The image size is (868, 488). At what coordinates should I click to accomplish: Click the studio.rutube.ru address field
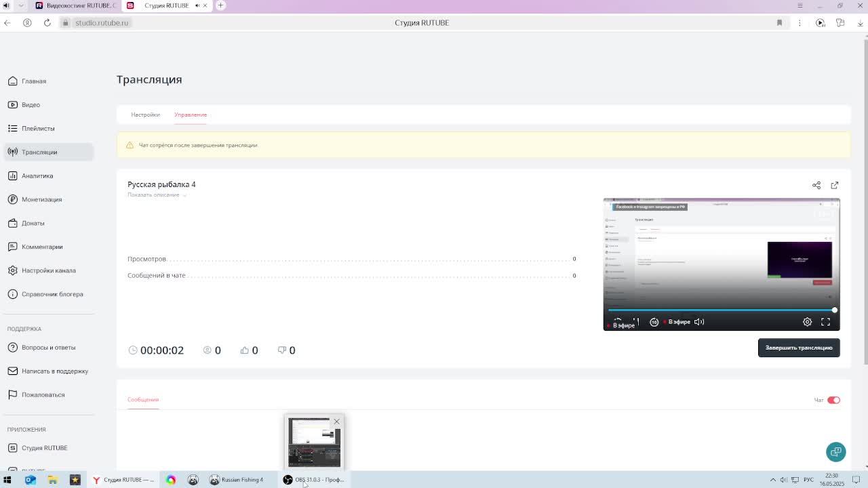tap(102, 23)
